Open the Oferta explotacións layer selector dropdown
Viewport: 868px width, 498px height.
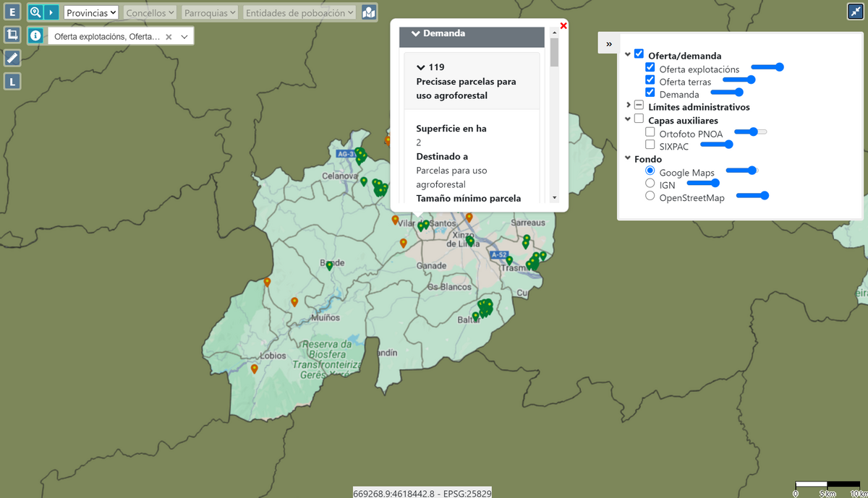(x=184, y=37)
